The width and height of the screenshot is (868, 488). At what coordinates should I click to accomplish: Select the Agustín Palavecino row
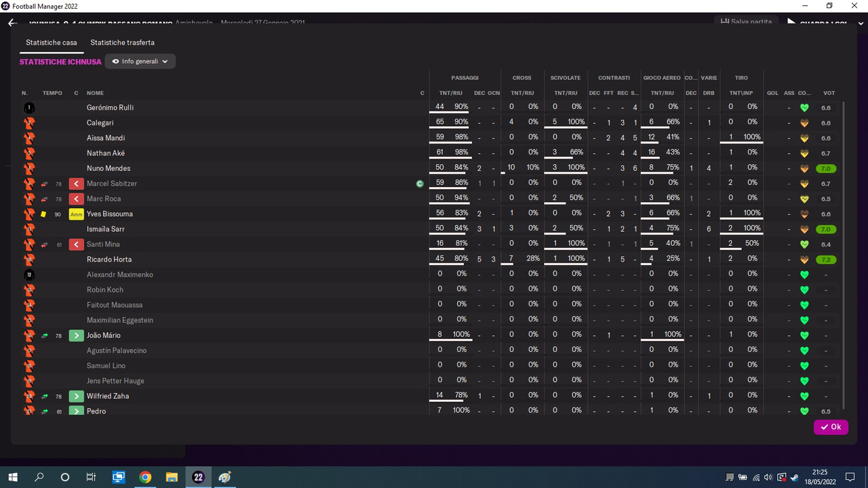coord(431,350)
